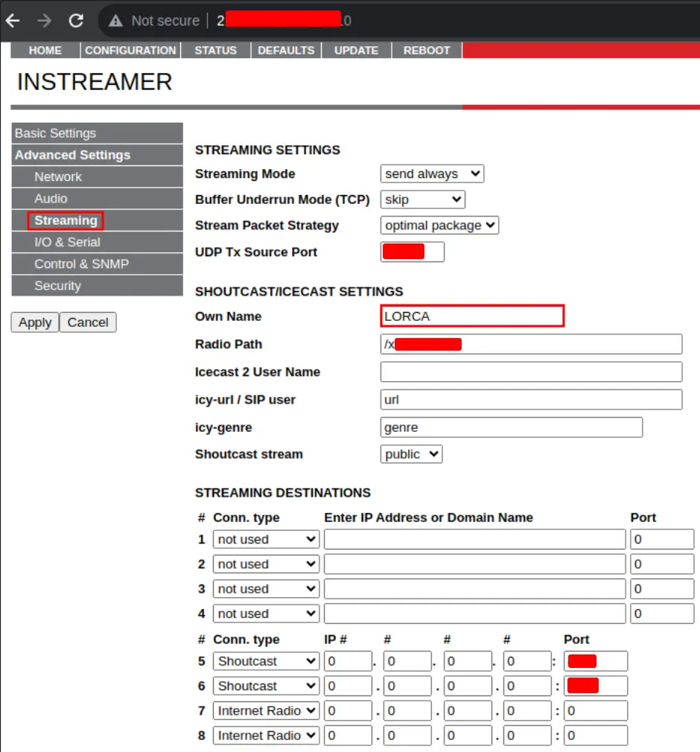Viewport: 700px width, 752px height.
Task: Click the icy-url / SIP user field
Action: pos(531,400)
